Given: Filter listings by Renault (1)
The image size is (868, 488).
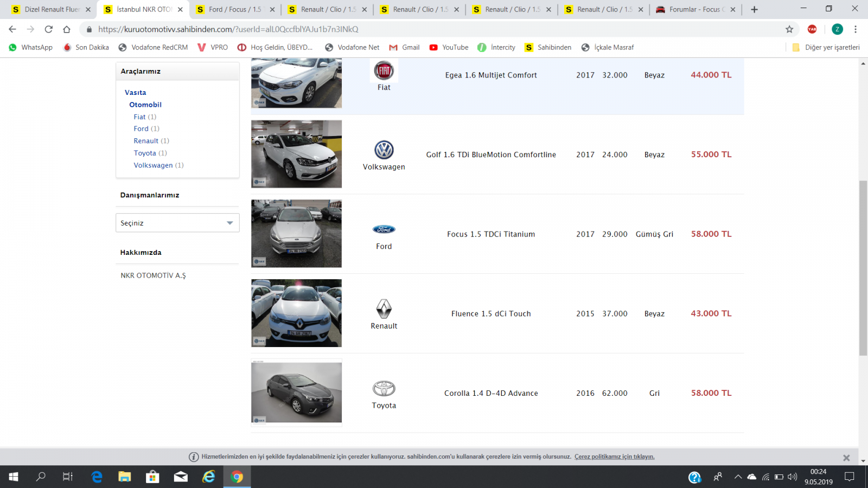Looking at the screenshot, I should coord(151,141).
